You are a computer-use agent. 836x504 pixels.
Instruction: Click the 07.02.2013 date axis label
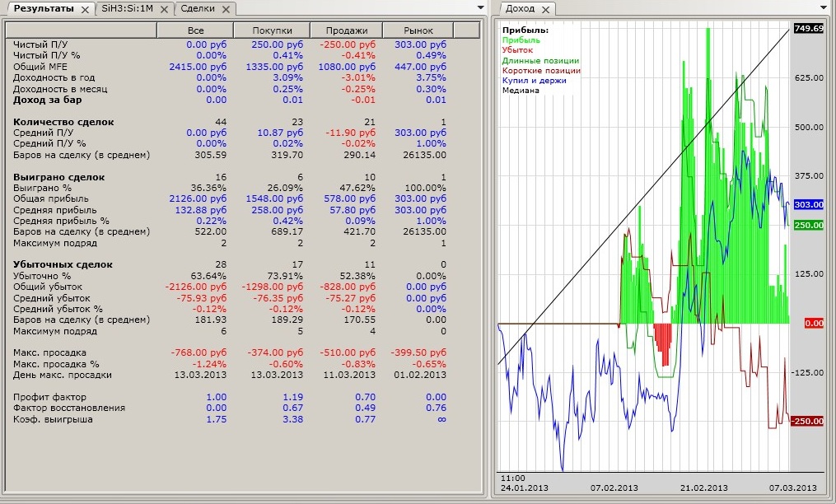[614, 488]
